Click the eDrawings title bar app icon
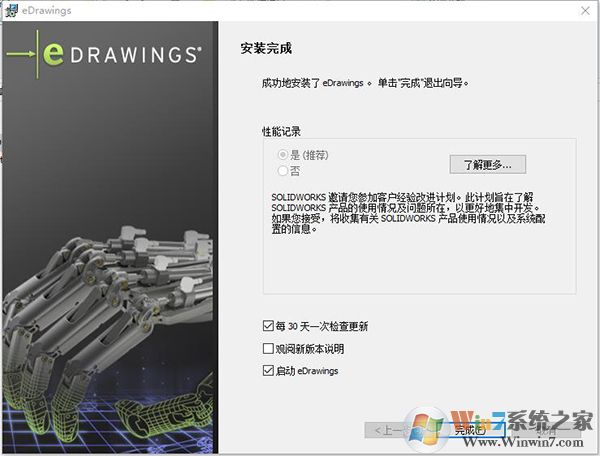 coord(11,10)
